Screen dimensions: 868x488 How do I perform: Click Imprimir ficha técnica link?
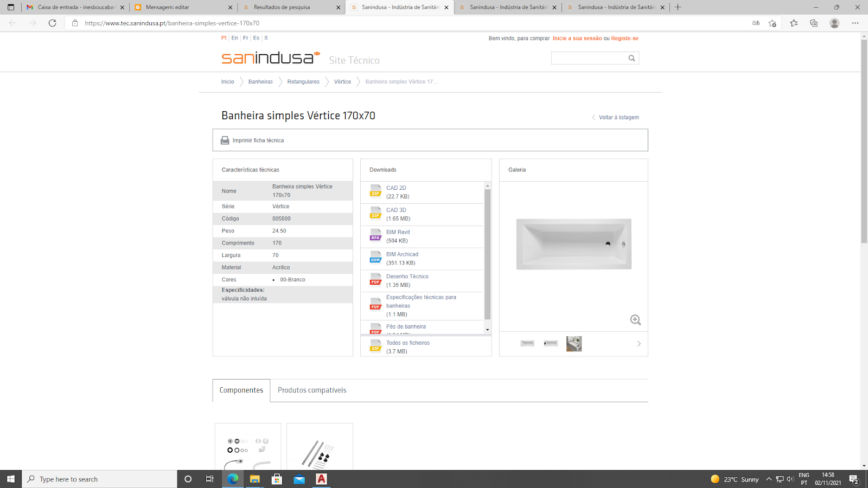(x=258, y=140)
